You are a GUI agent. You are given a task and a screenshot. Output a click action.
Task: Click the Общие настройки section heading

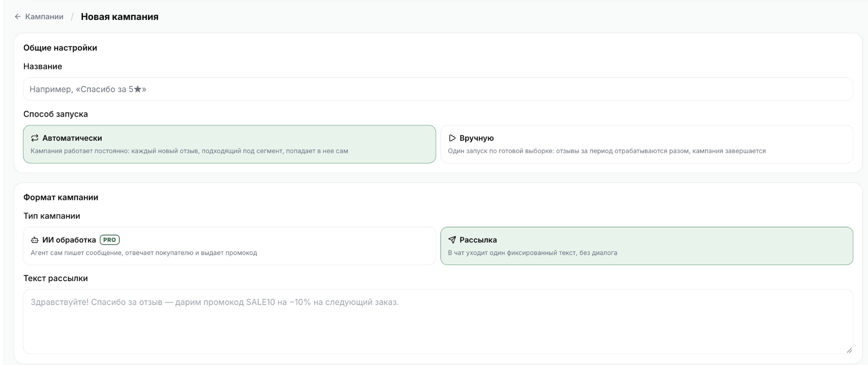pos(60,48)
